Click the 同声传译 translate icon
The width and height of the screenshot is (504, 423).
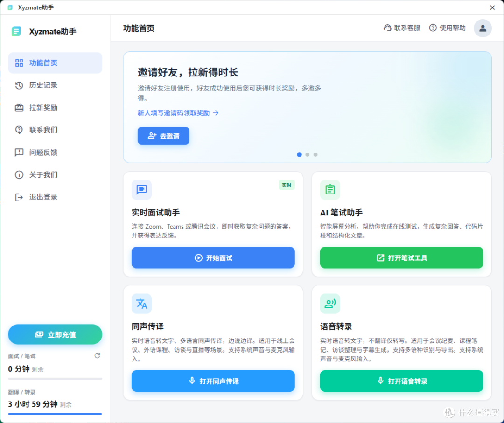pos(141,304)
